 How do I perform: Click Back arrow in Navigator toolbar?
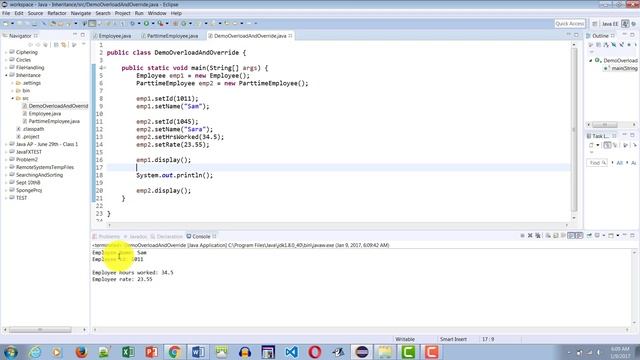click(30, 44)
